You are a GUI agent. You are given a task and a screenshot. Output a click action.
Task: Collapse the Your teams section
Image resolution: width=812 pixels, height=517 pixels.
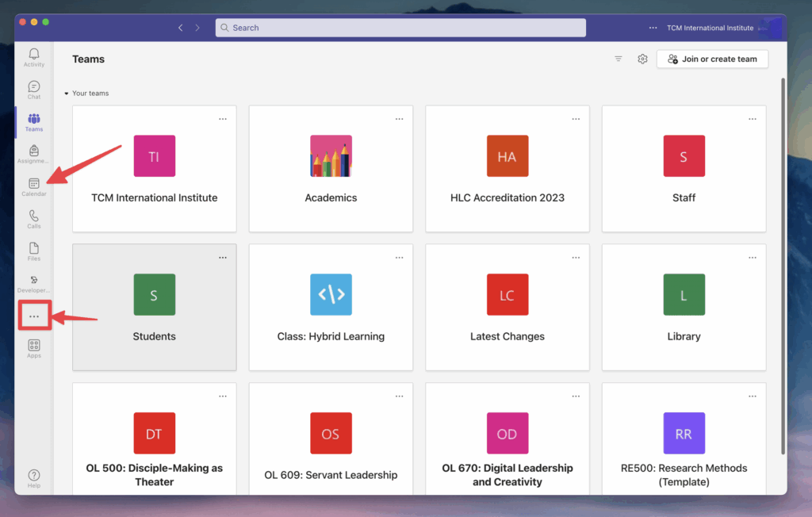pyautogui.click(x=67, y=94)
